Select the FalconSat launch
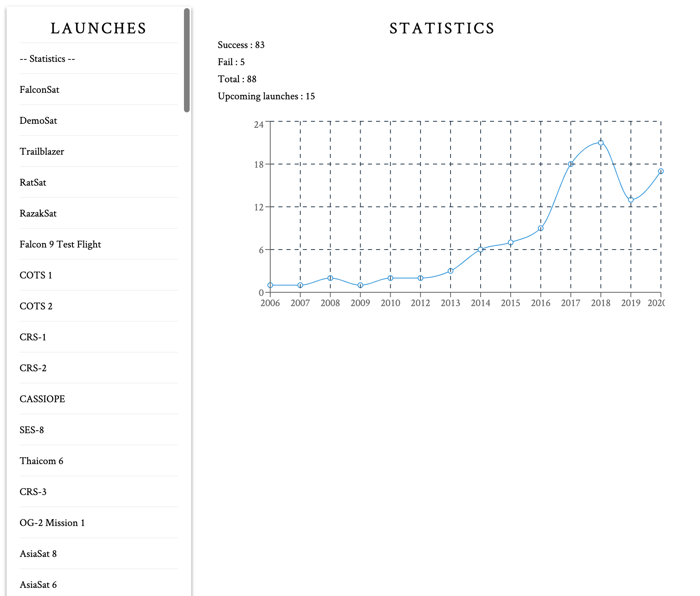This screenshot has width=700, height=596. pyautogui.click(x=99, y=90)
